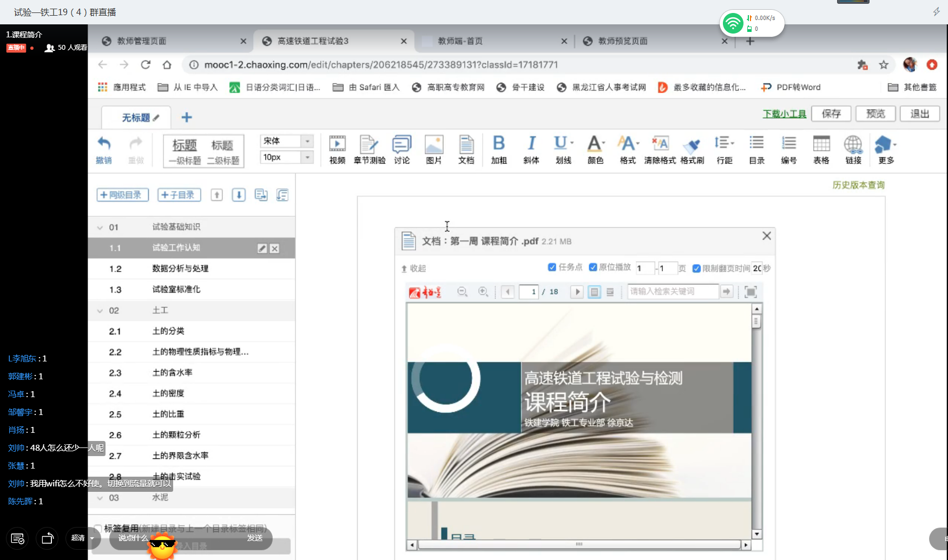
Task: Click the 保存 save button
Action: 831,114
